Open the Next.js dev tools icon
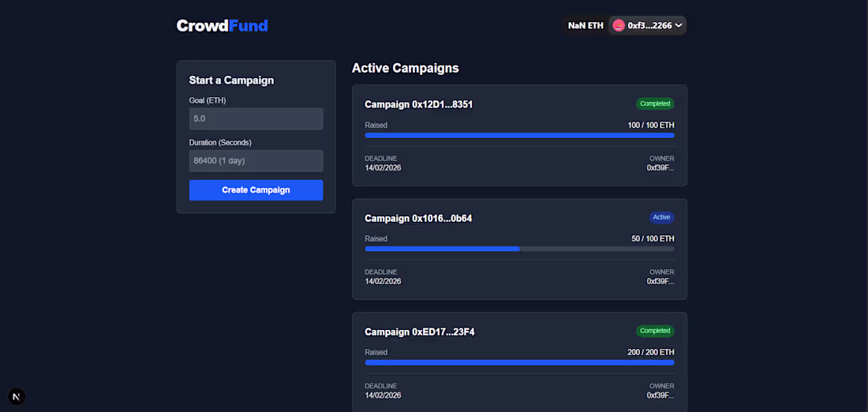The height and width of the screenshot is (412, 868). point(17,396)
